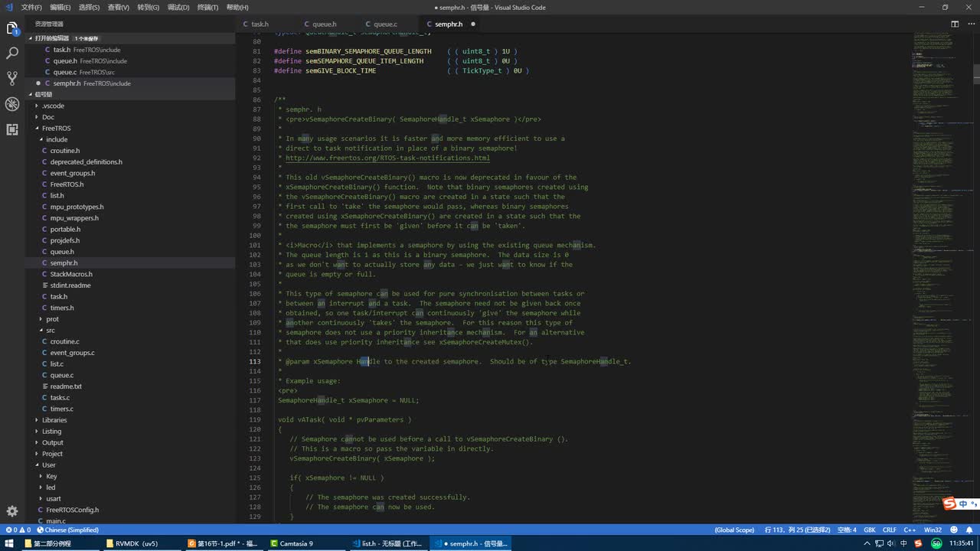Screen dimensions: 980x551
Task: Click the VS Code logo in title bar
Action: (x=8, y=7)
